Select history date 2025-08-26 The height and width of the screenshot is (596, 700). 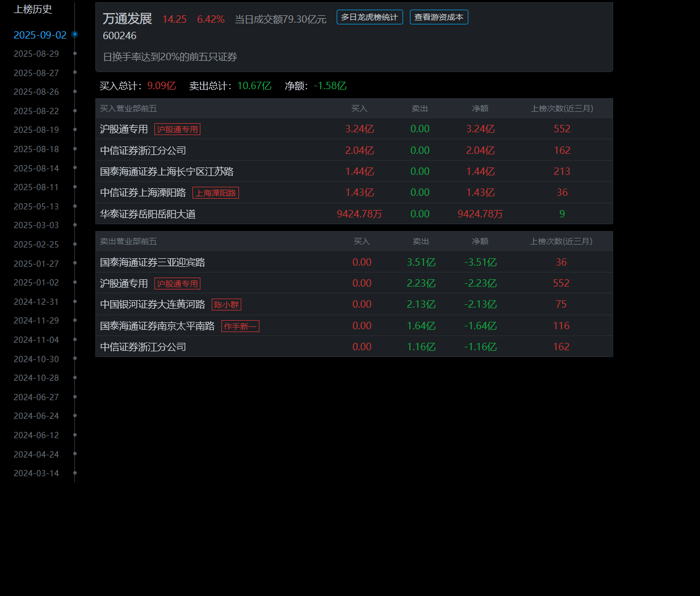pyautogui.click(x=36, y=92)
